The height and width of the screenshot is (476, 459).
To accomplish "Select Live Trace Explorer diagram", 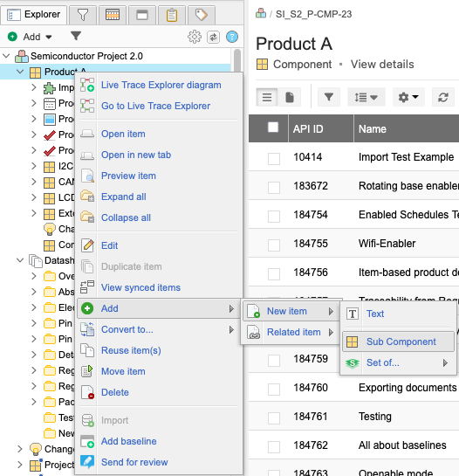I will tap(161, 85).
